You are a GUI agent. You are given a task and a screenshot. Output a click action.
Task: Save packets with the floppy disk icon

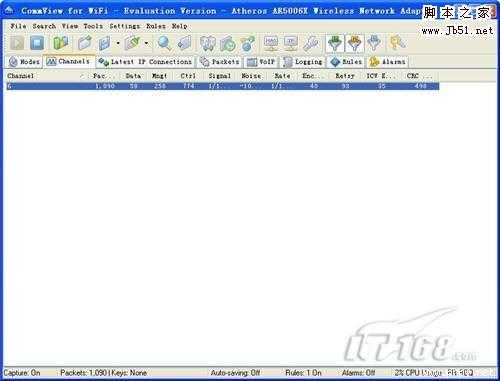(104, 43)
